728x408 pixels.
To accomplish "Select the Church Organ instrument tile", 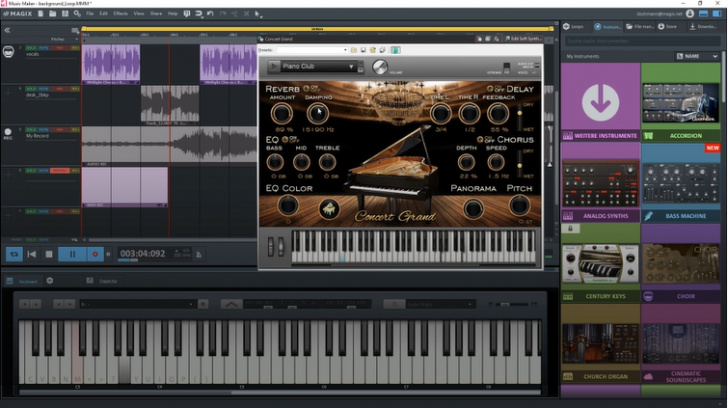I will [600, 343].
